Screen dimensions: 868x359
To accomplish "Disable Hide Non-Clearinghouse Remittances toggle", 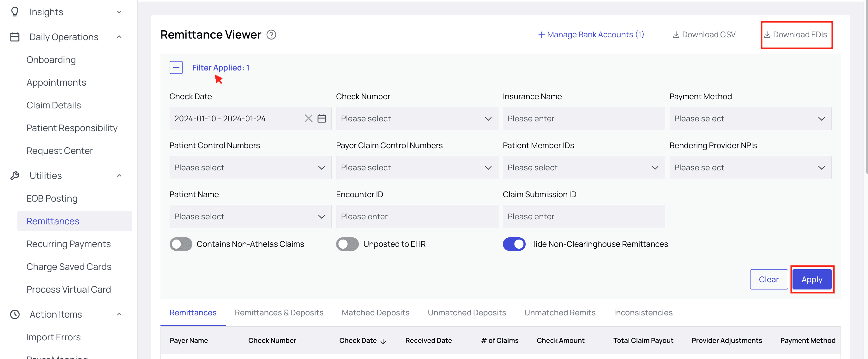I will pyautogui.click(x=514, y=244).
